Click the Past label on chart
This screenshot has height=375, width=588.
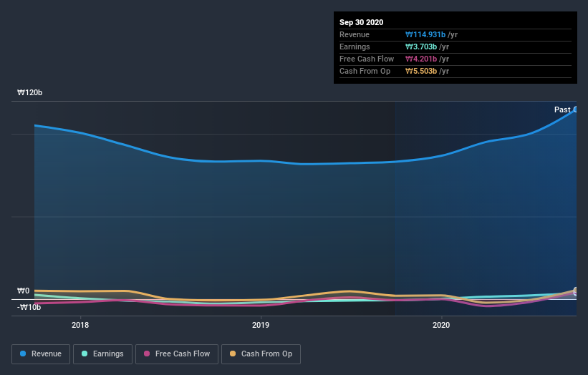click(562, 109)
